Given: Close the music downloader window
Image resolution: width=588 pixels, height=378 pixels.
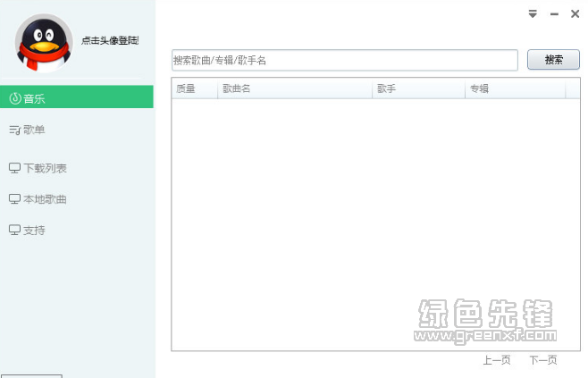Looking at the screenshot, I should coord(575,14).
